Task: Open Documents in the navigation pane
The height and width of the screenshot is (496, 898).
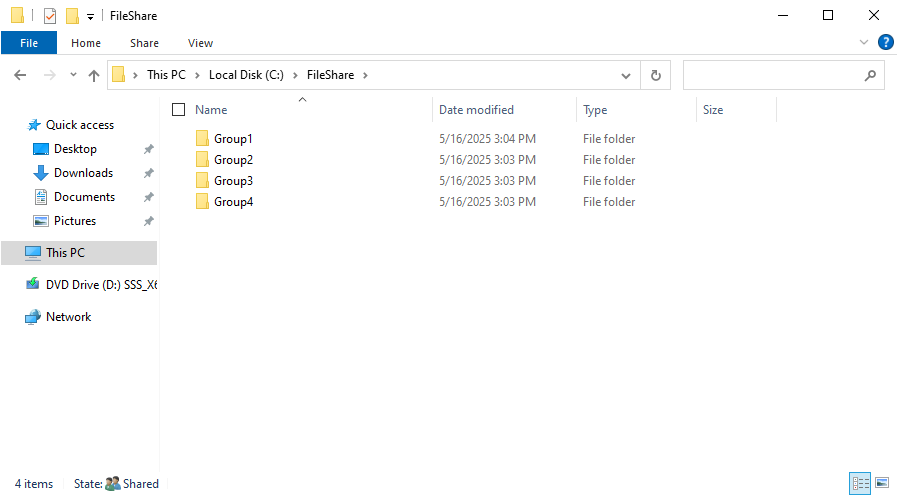Action: tap(84, 197)
